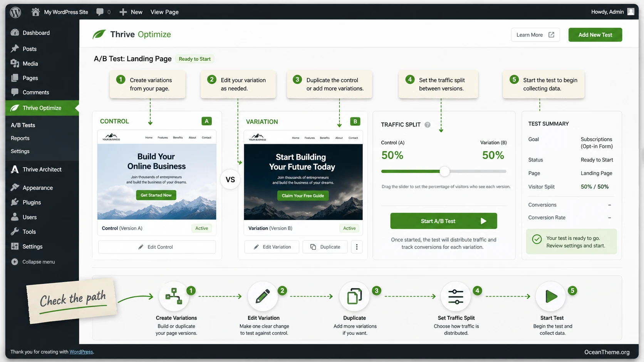Viewport: 644px width, 362px height.
Task: Click the Variation page preview thumbnail
Action: pos(303,175)
